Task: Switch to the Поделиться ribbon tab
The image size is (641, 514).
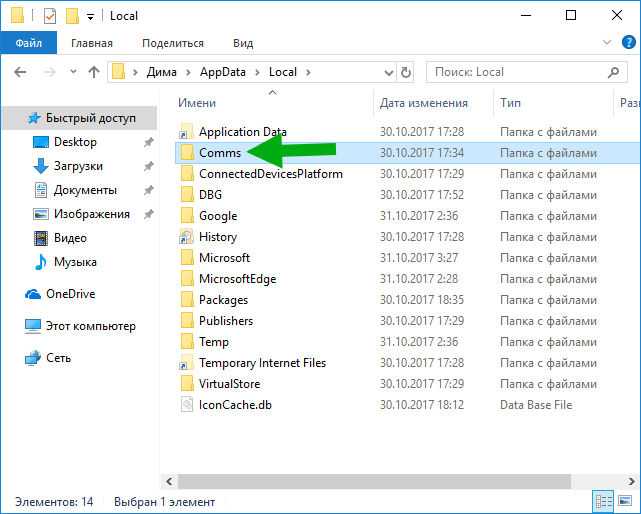Action: (x=173, y=43)
